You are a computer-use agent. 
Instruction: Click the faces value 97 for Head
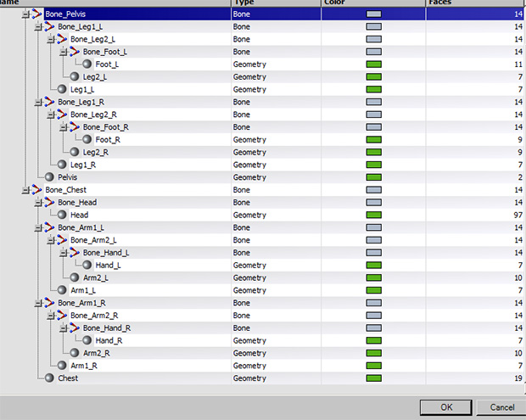coord(518,215)
